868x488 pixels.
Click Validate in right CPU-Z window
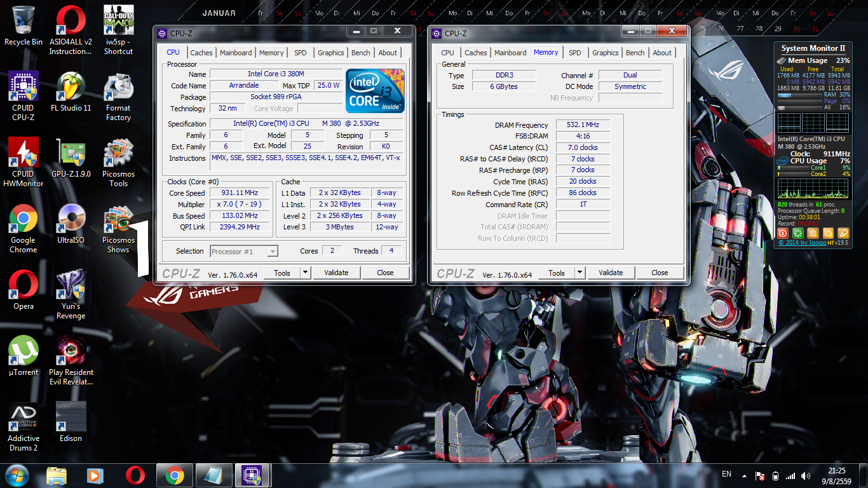(x=611, y=273)
